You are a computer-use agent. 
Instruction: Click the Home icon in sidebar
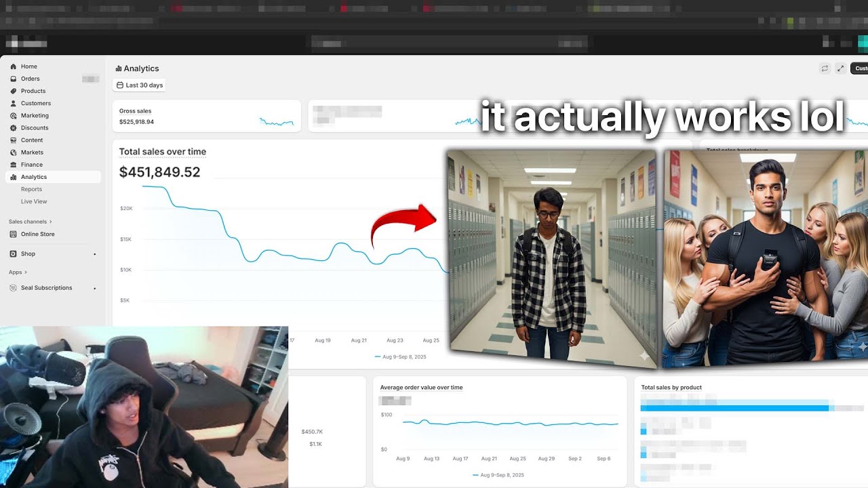point(14,66)
